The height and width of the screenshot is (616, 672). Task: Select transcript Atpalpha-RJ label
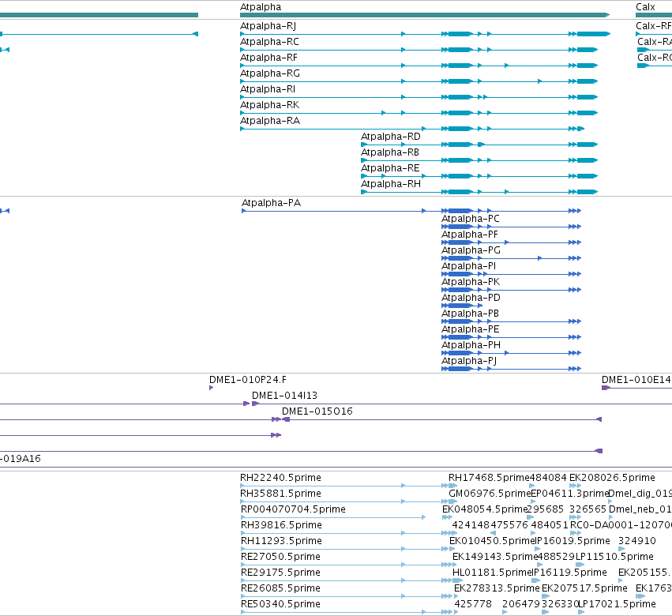[x=268, y=26]
